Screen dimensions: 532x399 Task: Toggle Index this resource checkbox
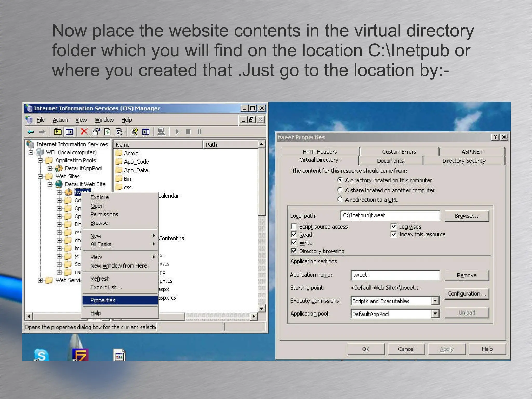pos(394,234)
